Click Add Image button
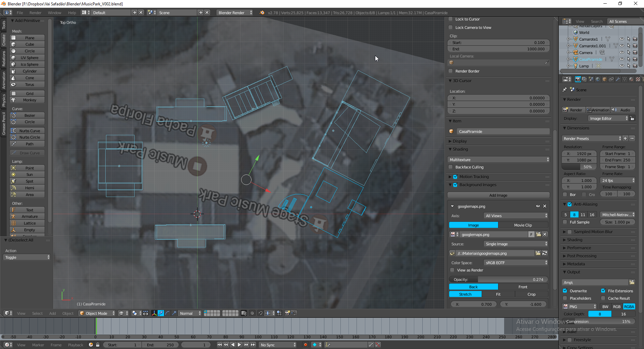Viewport: 644px width, 349px height. pyautogui.click(x=498, y=195)
